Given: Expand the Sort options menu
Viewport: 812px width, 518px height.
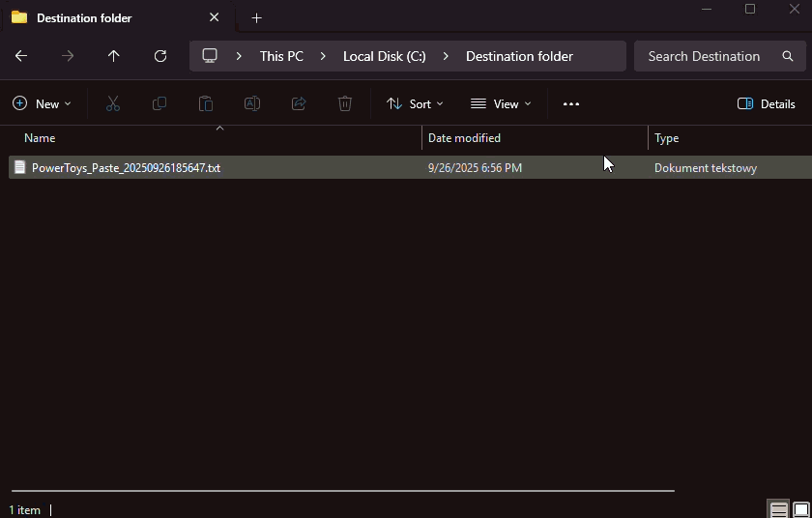Looking at the screenshot, I should [x=415, y=103].
